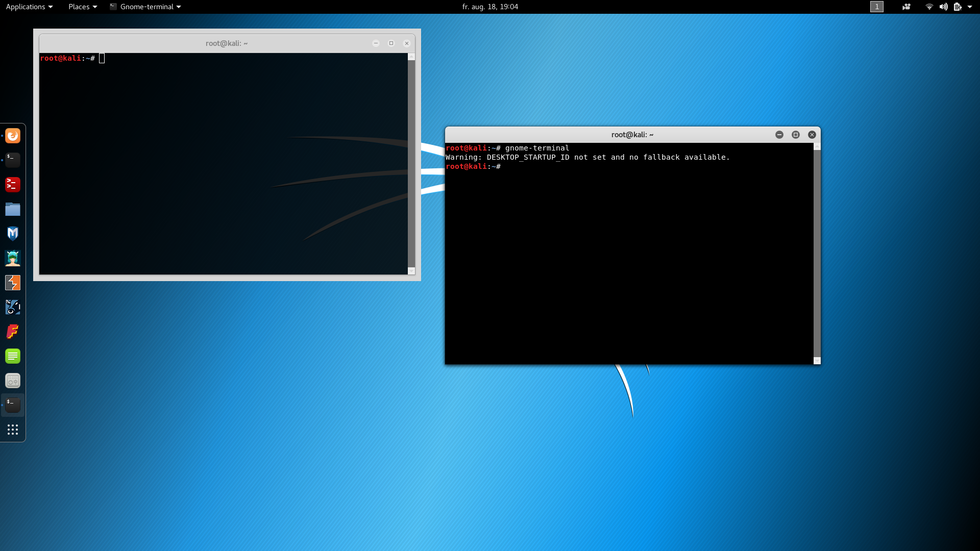Show all applications grid icon
The image size is (980, 551).
point(13,430)
